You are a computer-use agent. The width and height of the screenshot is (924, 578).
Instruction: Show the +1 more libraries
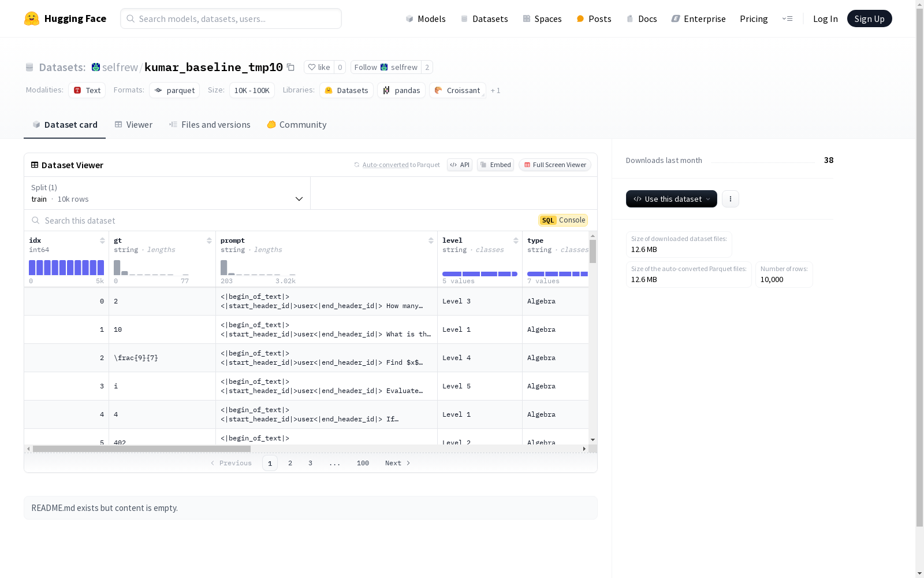coord(495,91)
